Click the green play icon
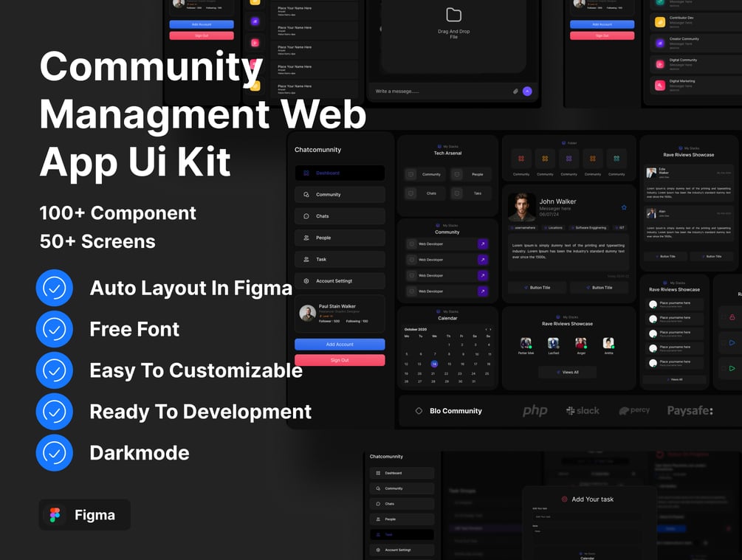742x560 pixels. 732,368
